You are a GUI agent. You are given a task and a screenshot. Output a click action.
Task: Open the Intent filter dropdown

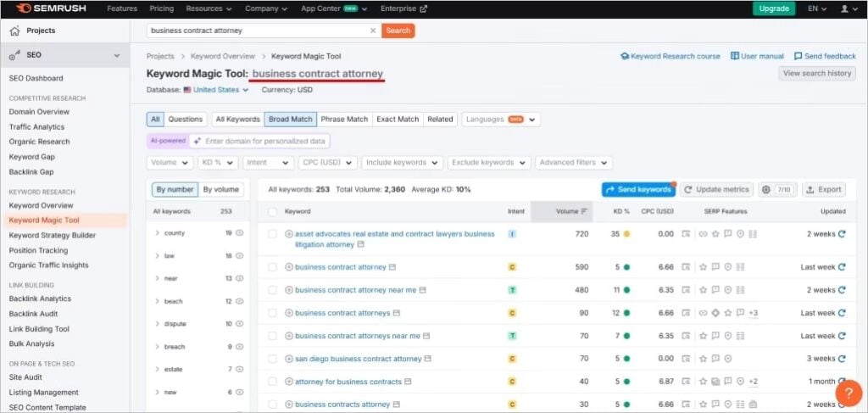coord(269,163)
